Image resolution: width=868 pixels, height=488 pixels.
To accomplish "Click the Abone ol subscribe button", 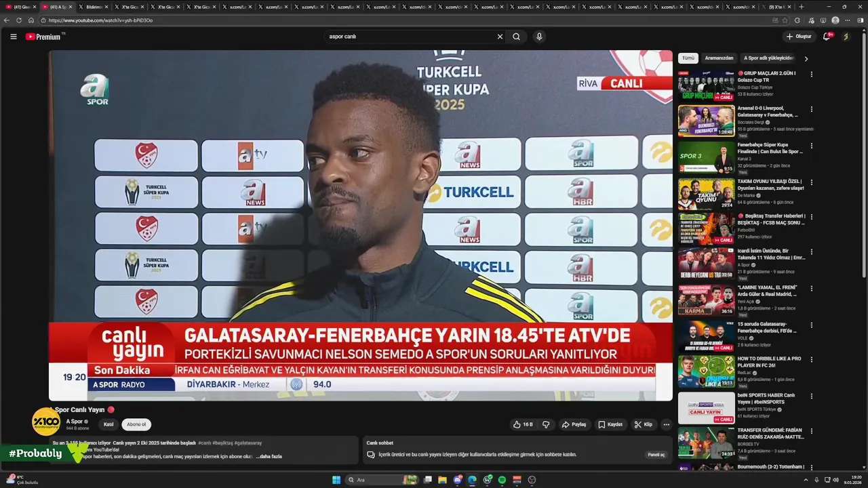I will [x=136, y=424].
